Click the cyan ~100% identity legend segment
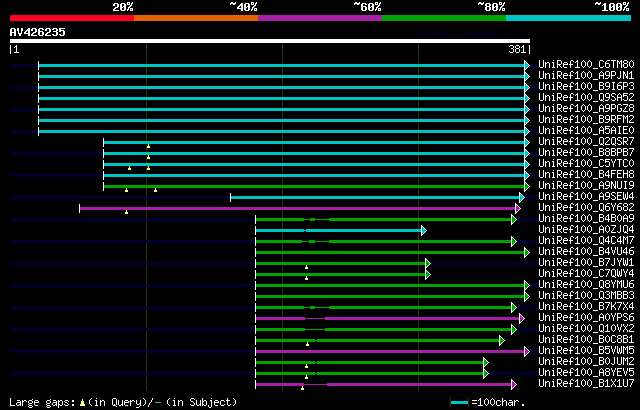This screenshot has width=640, height=410. click(x=569, y=18)
